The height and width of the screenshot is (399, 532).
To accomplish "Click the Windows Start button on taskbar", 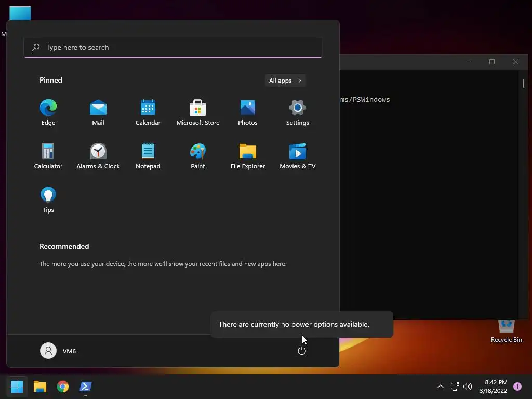I will click(17, 387).
